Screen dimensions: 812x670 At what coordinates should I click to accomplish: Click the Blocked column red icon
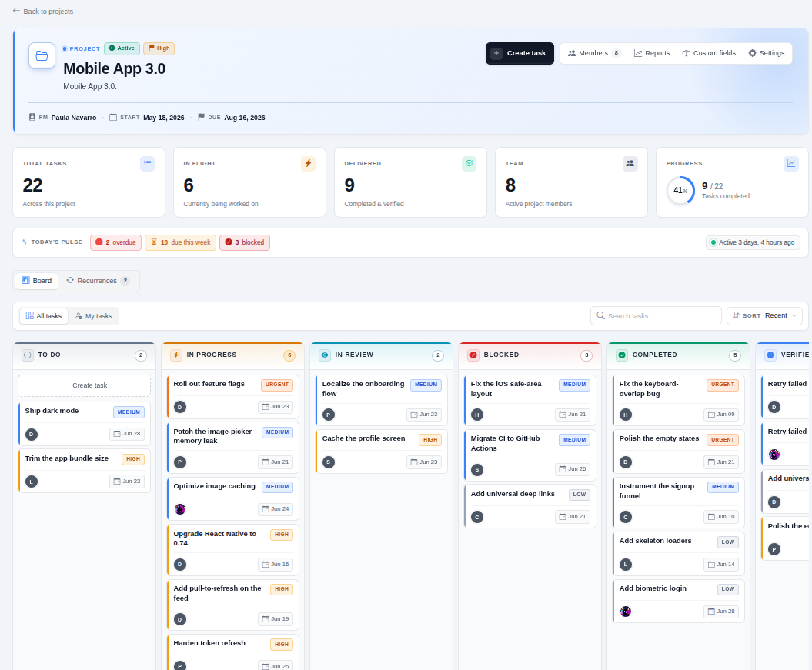click(473, 355)
